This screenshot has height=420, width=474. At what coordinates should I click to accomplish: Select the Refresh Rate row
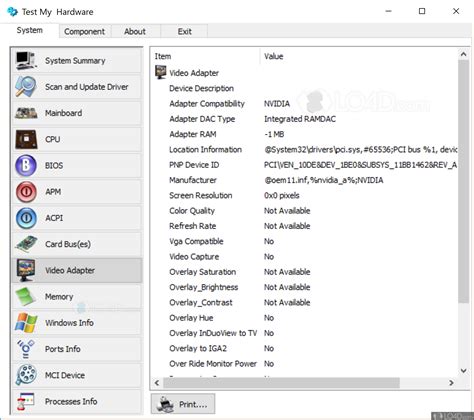305,226
